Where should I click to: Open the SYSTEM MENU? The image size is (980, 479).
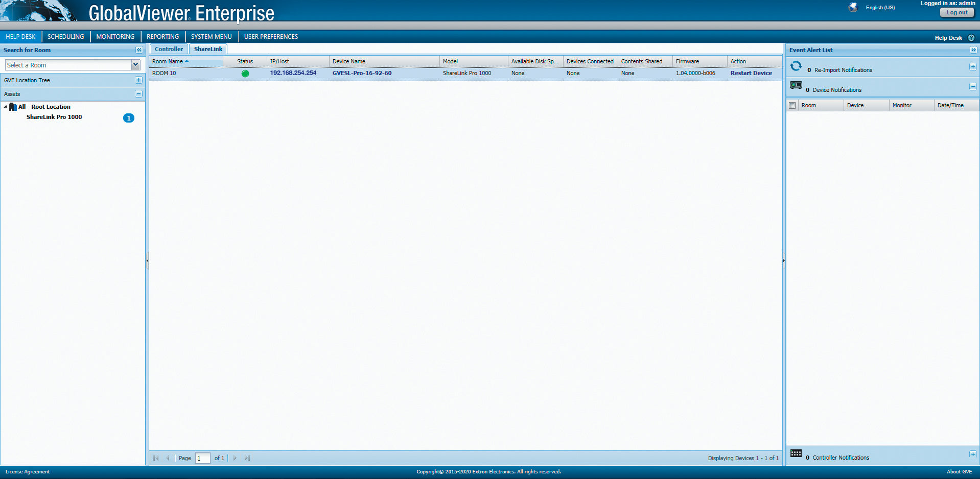pos(212,37)
